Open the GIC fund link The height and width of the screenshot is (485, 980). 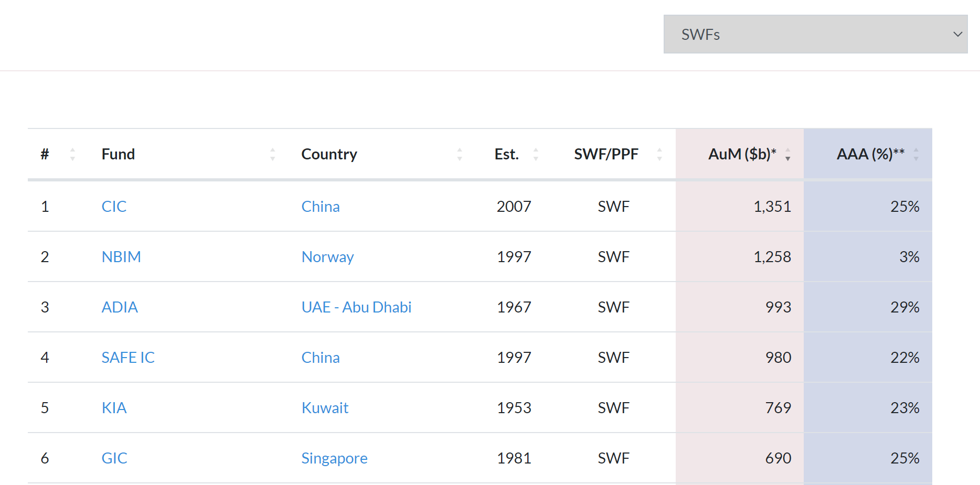[114, 458]
